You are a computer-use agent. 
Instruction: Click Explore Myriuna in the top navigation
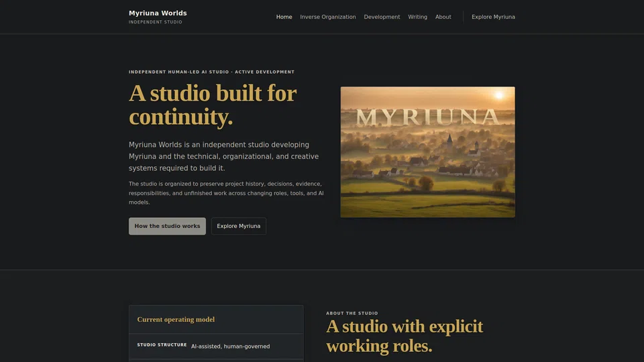[x=493, y=17]
